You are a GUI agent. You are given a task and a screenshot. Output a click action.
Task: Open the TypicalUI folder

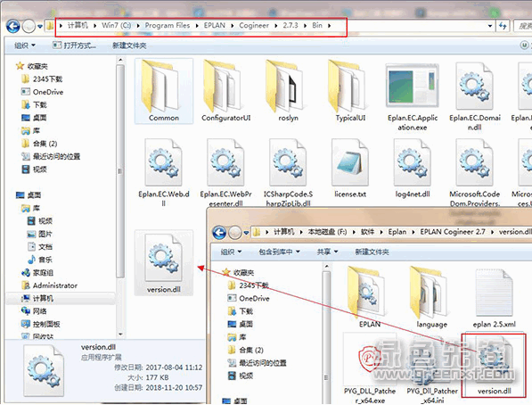pyautogui.click(x=350, y=91)
